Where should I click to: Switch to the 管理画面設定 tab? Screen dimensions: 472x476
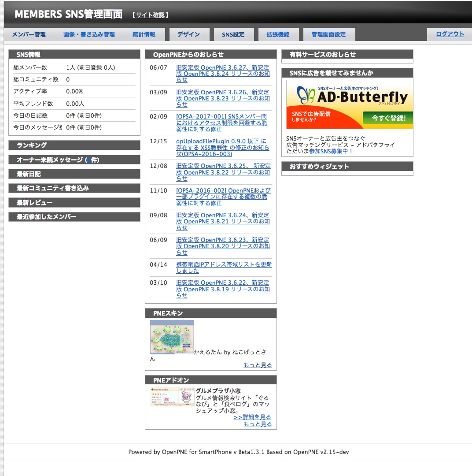point(328,34)
